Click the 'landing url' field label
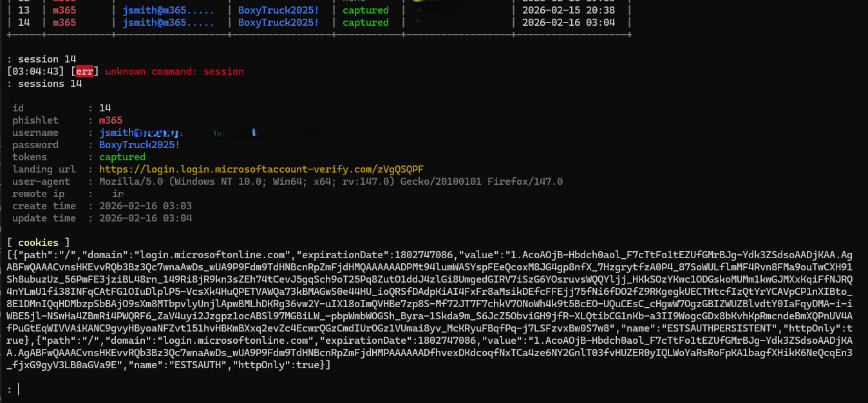The height and width of the screenshot is (403, 868). click(44, 169)
